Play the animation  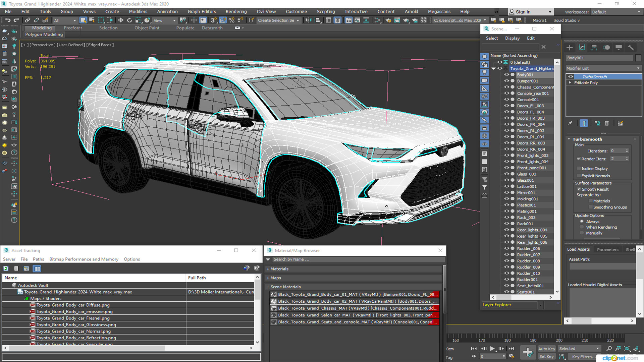point(492,349)
